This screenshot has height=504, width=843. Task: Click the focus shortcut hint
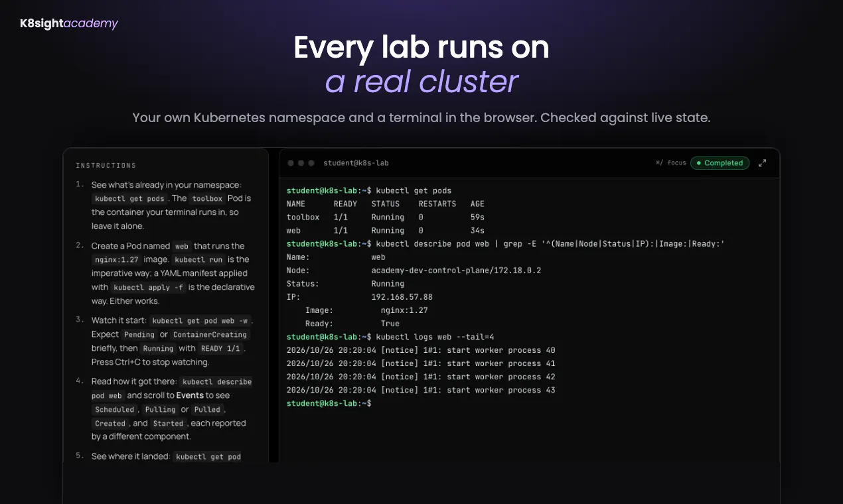pos(670,163)
